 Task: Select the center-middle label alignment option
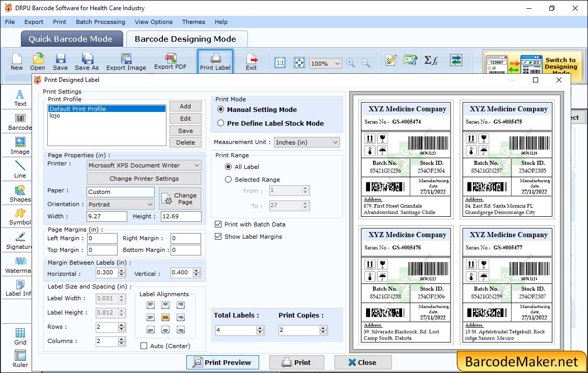tap(165, 318)
